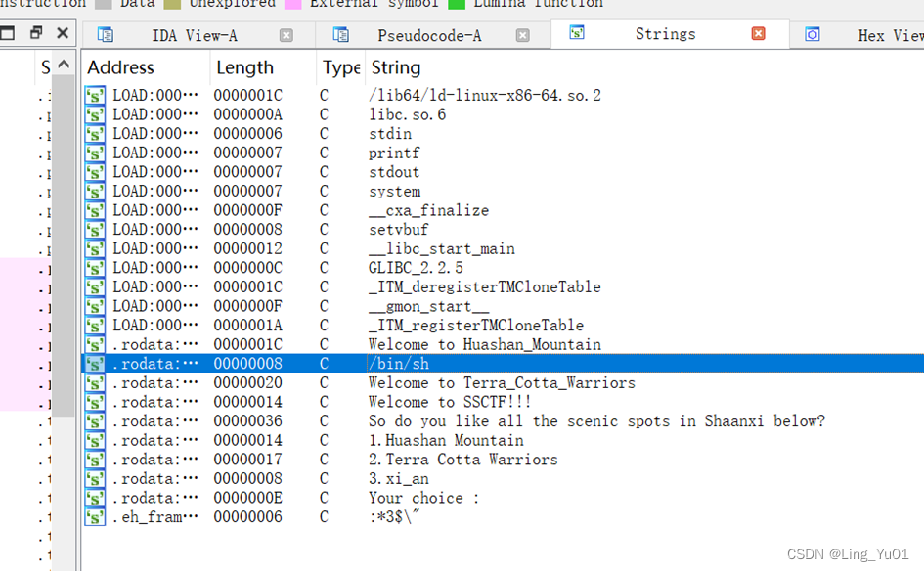Click the string icon for Your choice row

pyautogui.click(x=95, y=498)
